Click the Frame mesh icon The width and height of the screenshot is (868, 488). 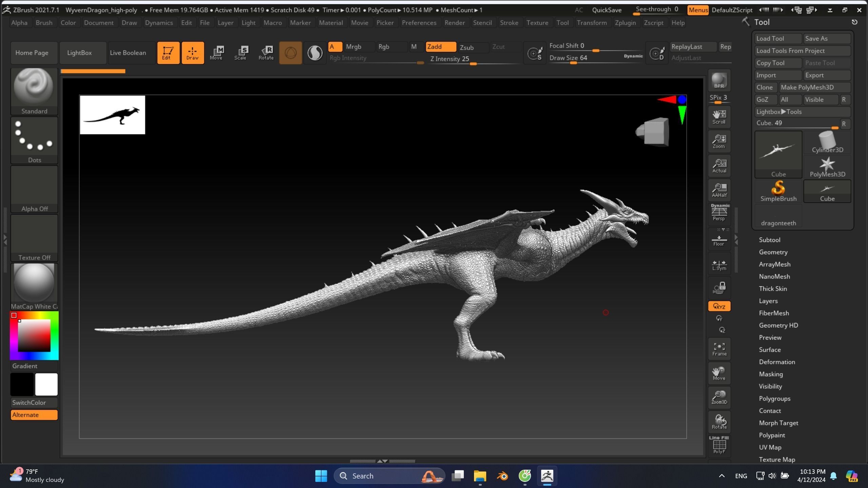[719, 349]
